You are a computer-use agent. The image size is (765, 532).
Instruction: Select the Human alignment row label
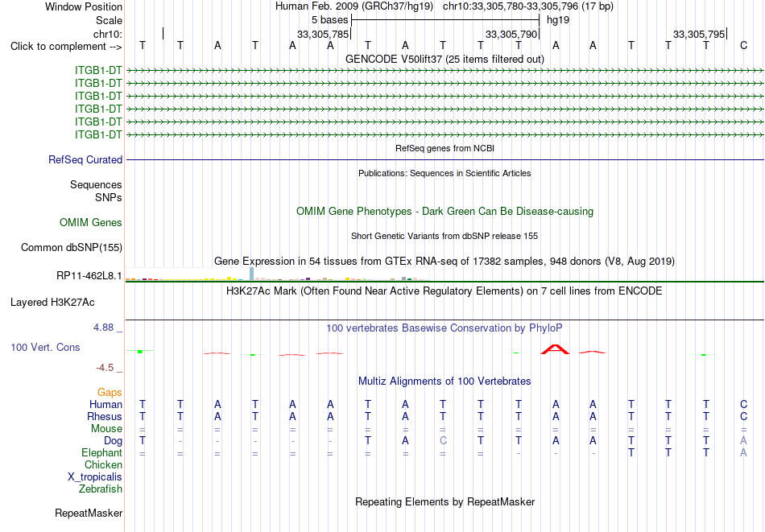tap(105, 405)
